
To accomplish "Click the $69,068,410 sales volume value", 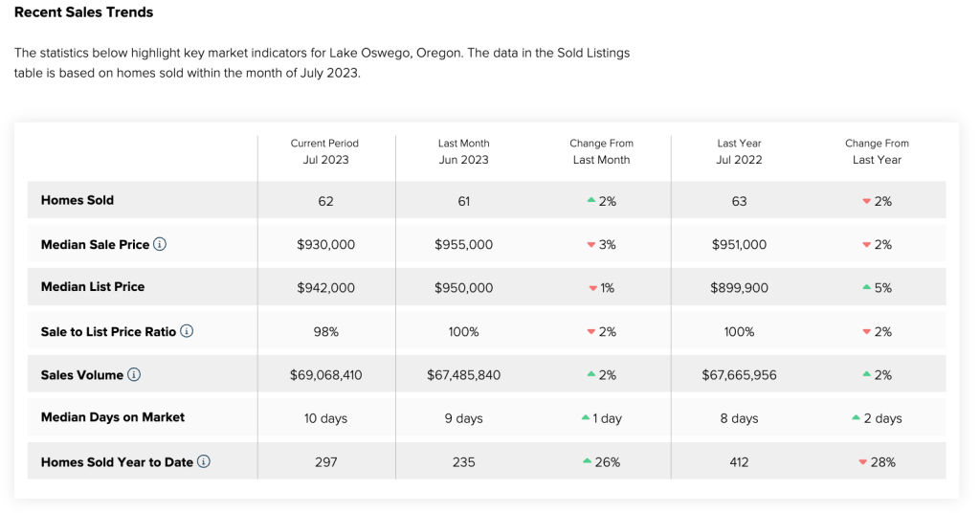I will pyautogui.click(x=325, y=375).
